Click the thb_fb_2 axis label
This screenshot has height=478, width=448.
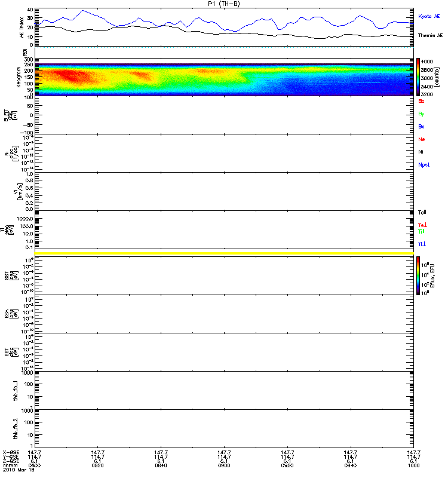coord(16,428)
